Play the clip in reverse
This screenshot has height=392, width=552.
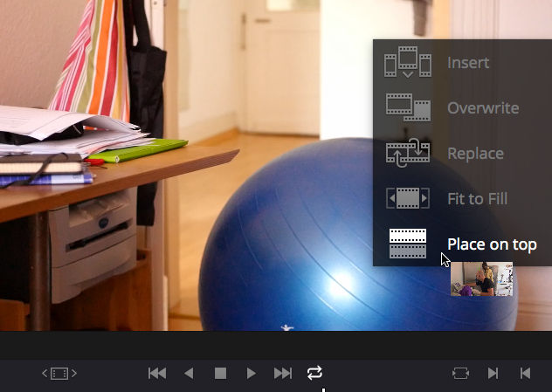coord(189,374)
